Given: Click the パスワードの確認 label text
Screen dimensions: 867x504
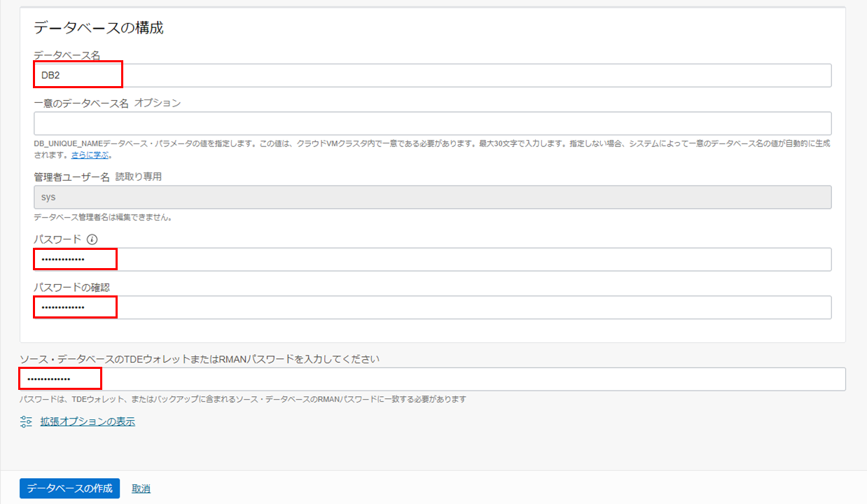Looking at the screenshot, I should pyautogui.click(x=71, y=288).
